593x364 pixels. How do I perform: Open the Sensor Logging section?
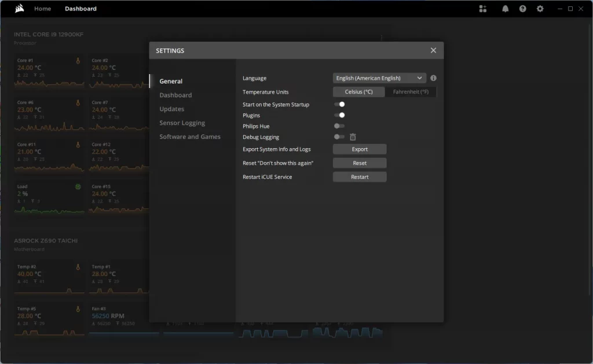coord(182,123)
